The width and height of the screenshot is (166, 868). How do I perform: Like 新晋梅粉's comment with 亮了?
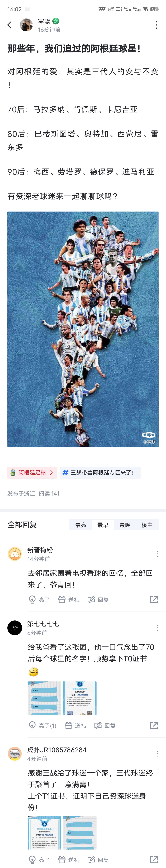pos(39,600)
